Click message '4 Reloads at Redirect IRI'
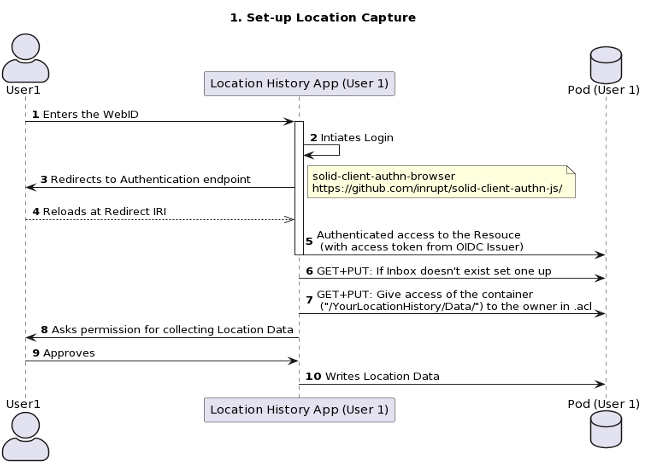The height and width of the screenshot is (464, 647). pos(99,212)
